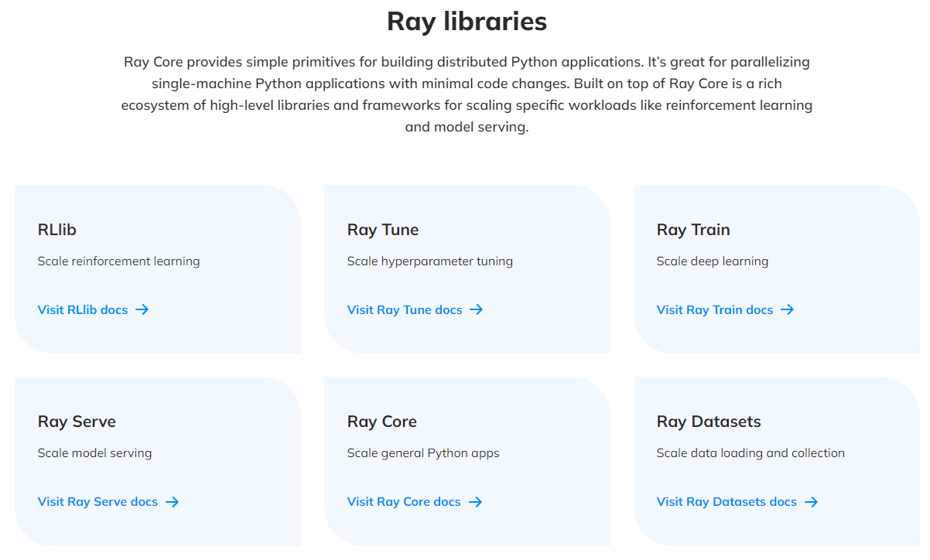This screenshot has width=930, height=560.
Task: Go to the Visit Ray Serve docs link
Action: pyautogui.click(x=97, y=502)
